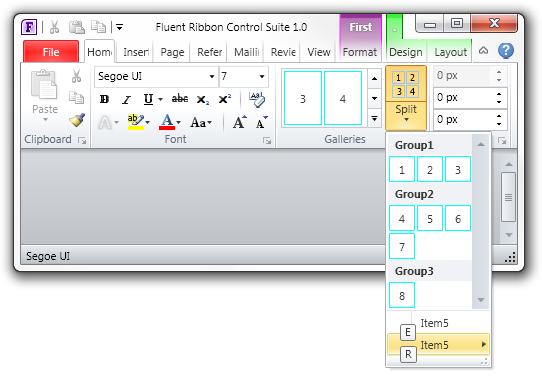
Task: Select gallery item 4 in the ribbon
Action: 343,98
